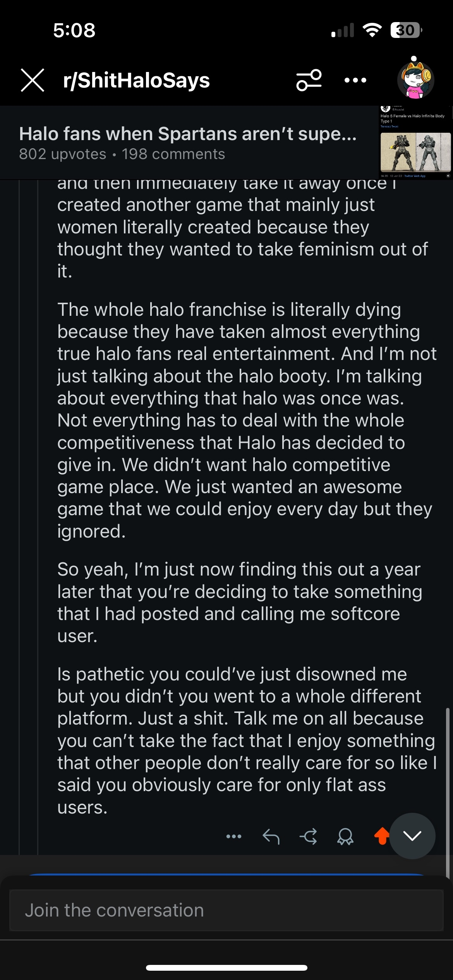Reply to the comment with the arrow icon
The width and height of the screenshot is (453, 980).
point(271,836)
